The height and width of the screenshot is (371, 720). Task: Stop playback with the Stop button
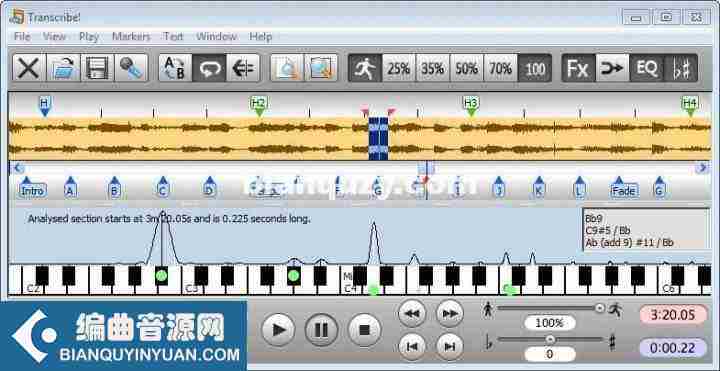tap(364, 329)
